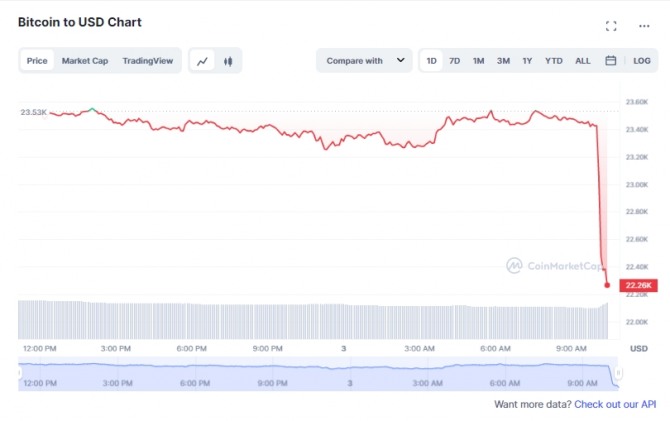This screenshot has height=421, width=670.
Task: Click the red 22.26K current price label
Action: coord(637,286)
